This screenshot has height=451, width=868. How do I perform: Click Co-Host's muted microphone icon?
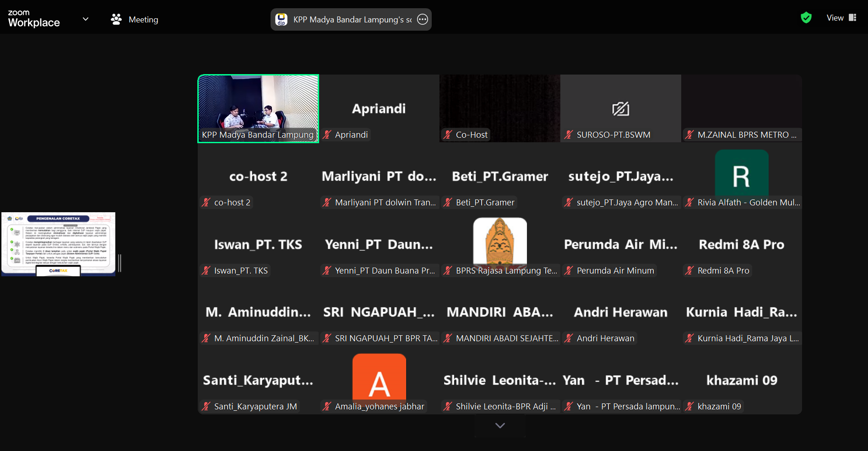[x=448, y=135]
